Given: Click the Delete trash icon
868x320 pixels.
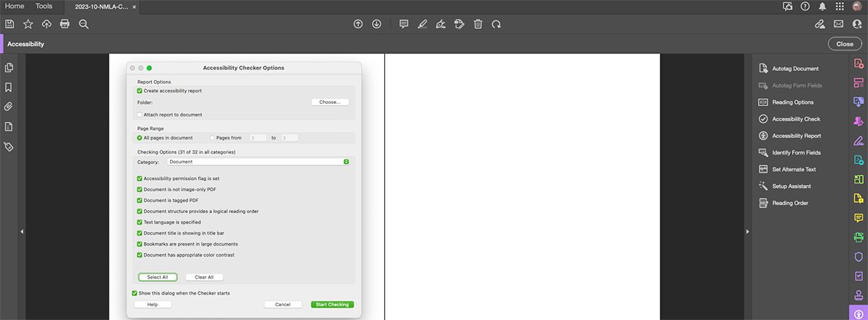Looking at the screenshot, I should tap(478, 24).
